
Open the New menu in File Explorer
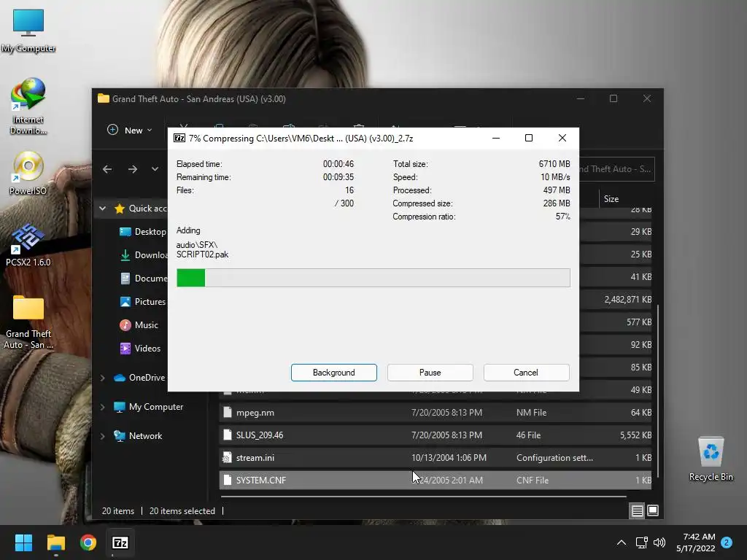point(130,130)
